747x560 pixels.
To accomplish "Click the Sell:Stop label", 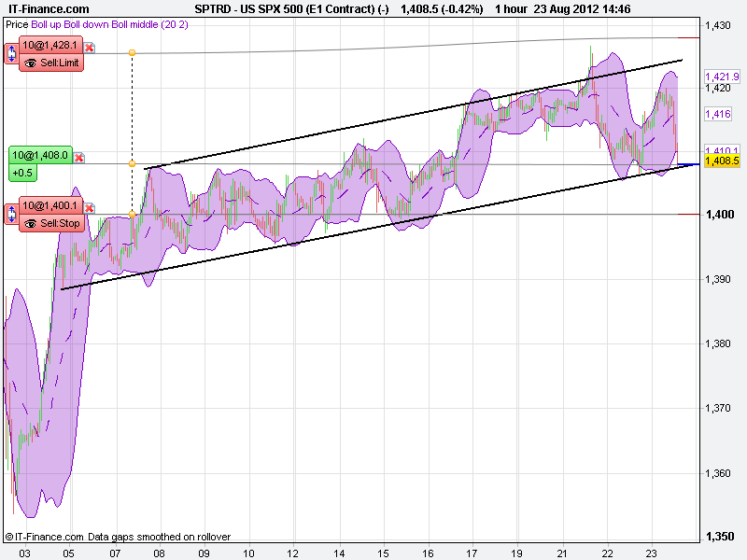I will click(60, 223).
